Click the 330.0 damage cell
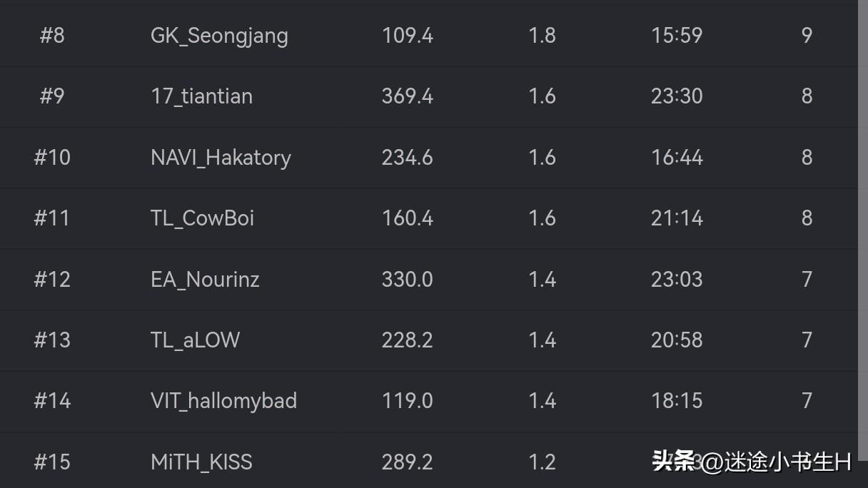868x488 pixels. point(407,279)
